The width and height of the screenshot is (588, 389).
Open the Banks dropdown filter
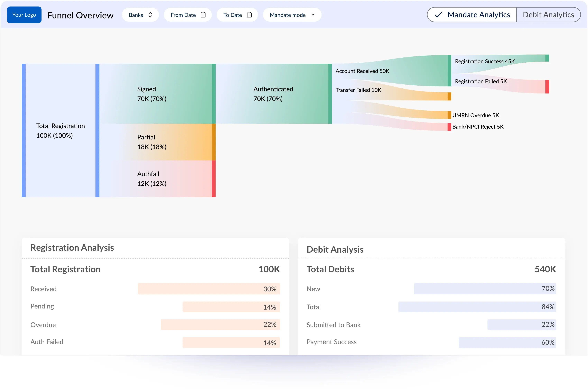(140, 15)
